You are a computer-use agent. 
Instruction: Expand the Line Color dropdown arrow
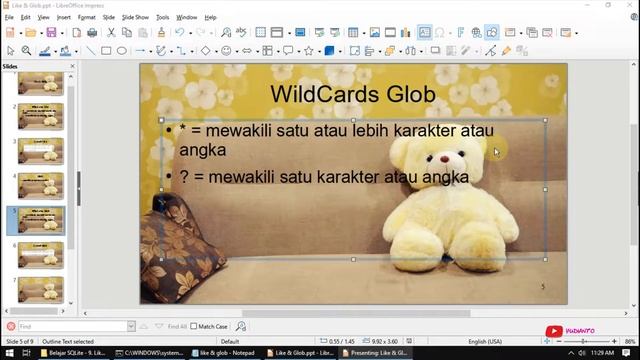tap(56, 51)
